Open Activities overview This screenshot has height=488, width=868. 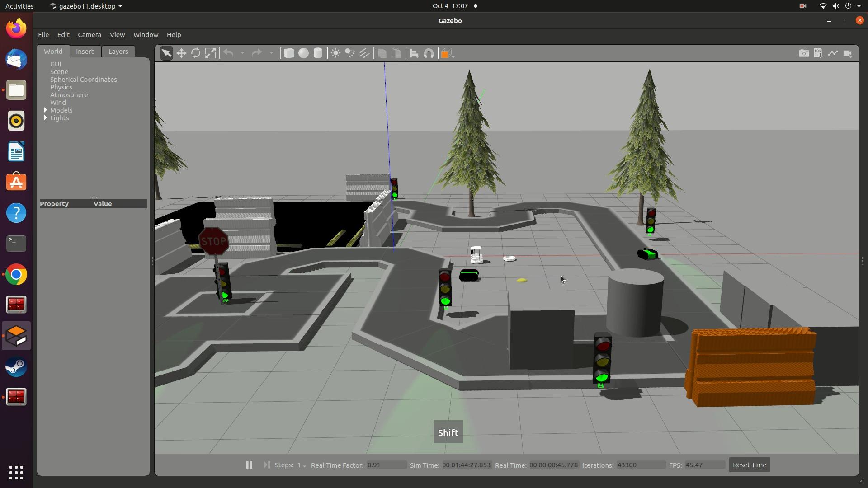pos(19,6)
